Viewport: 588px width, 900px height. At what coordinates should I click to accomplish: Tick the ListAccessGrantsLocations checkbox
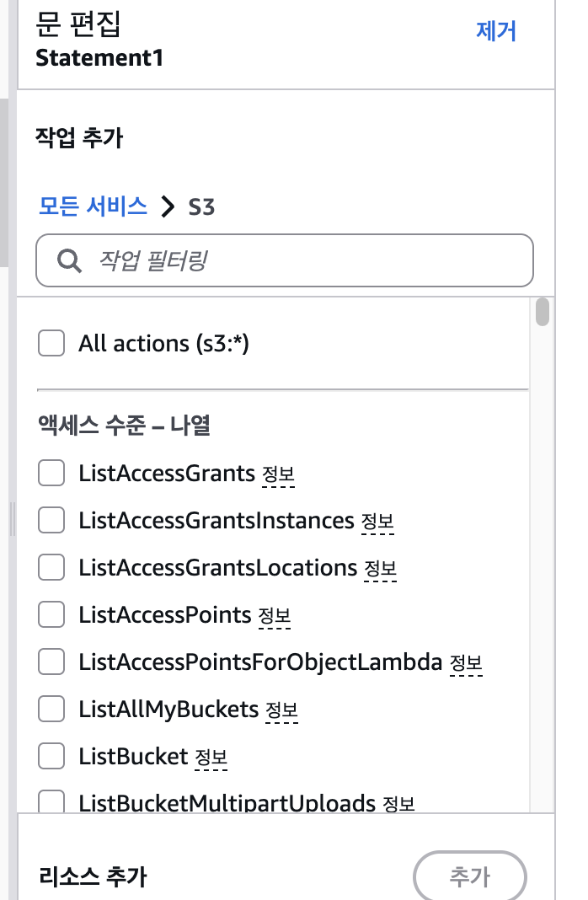tap(51, 568)
